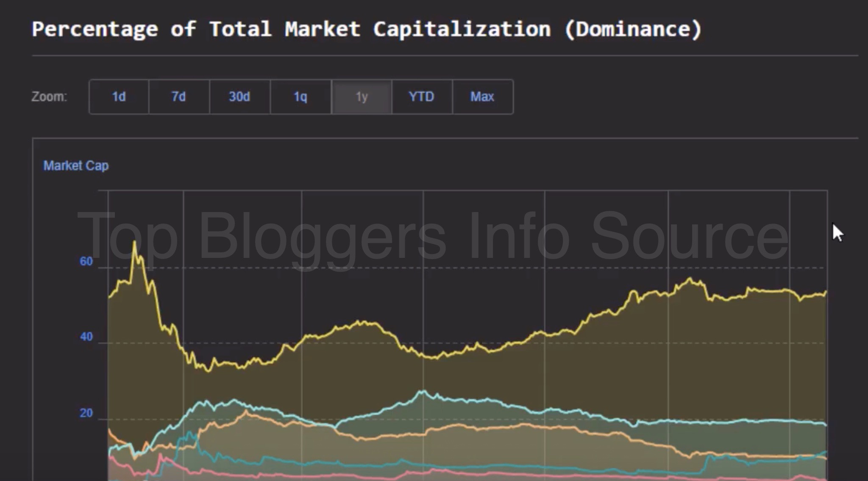Click the Zoom: label text

(x=49, y=97)
